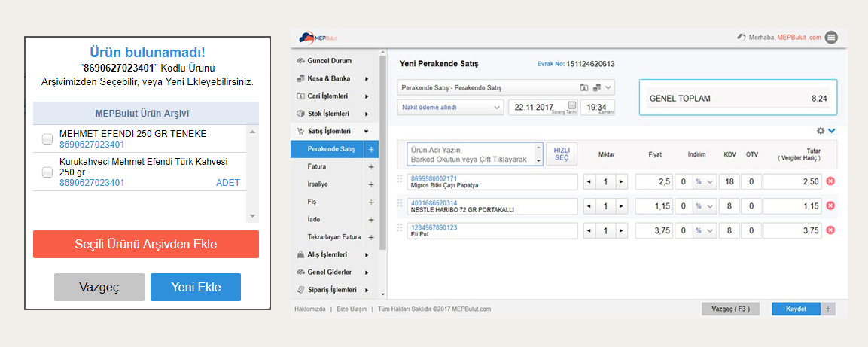This screenshot has height=347, width=868.
Task: Click the price field showing 2,5
Action: (654, 181)
